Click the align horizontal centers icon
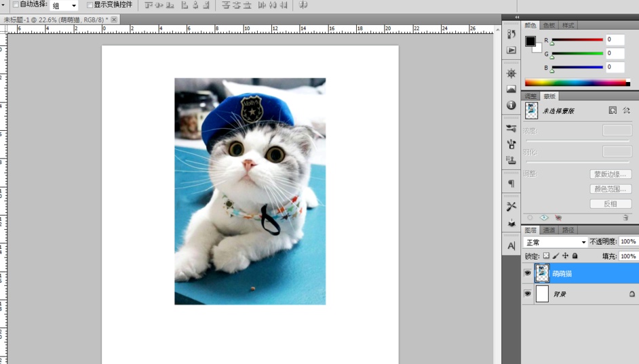The image size is (639, 364). click(195, 5)
